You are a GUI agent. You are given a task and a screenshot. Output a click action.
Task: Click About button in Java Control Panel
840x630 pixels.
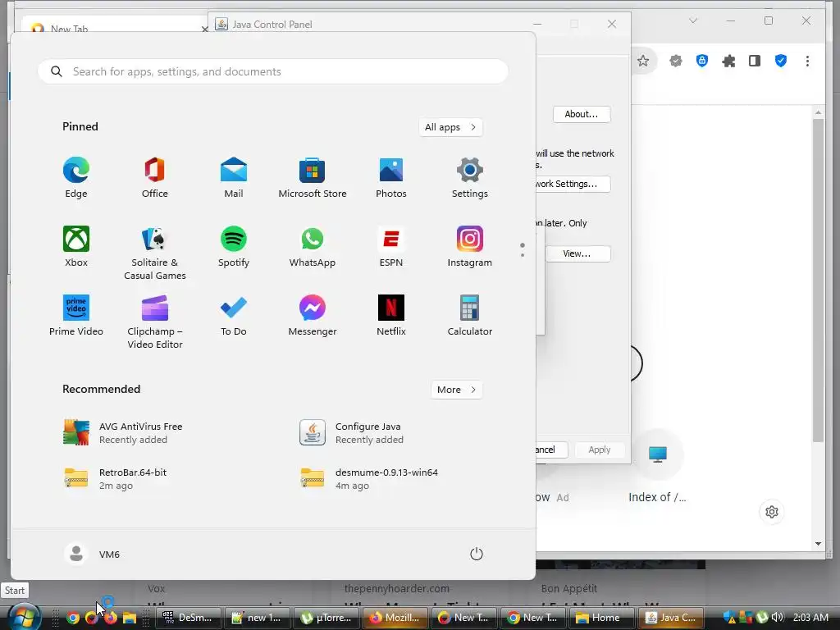pyautogui.click(x=582, y=114)
